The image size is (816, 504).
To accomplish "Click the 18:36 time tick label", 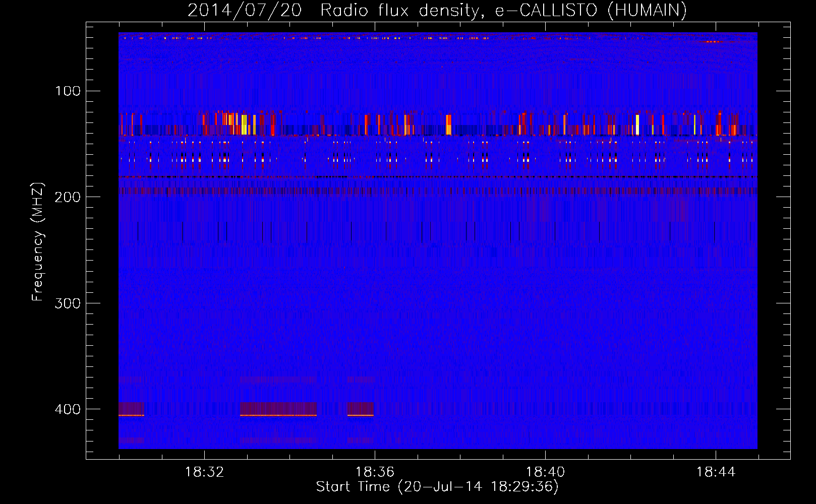I will point(375,472).
